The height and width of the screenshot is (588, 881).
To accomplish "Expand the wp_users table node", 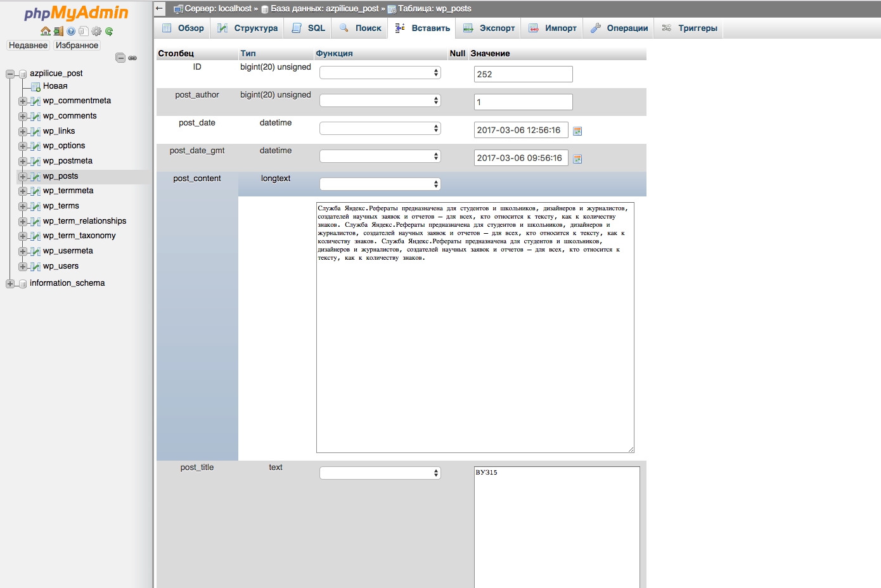I will click(23, 267).
